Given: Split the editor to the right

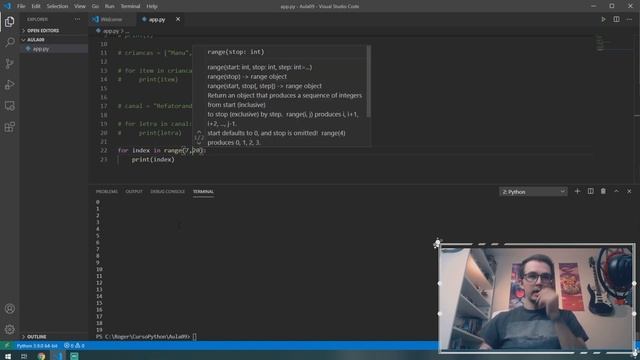Looking at the screenshot, I should [616, 19].
